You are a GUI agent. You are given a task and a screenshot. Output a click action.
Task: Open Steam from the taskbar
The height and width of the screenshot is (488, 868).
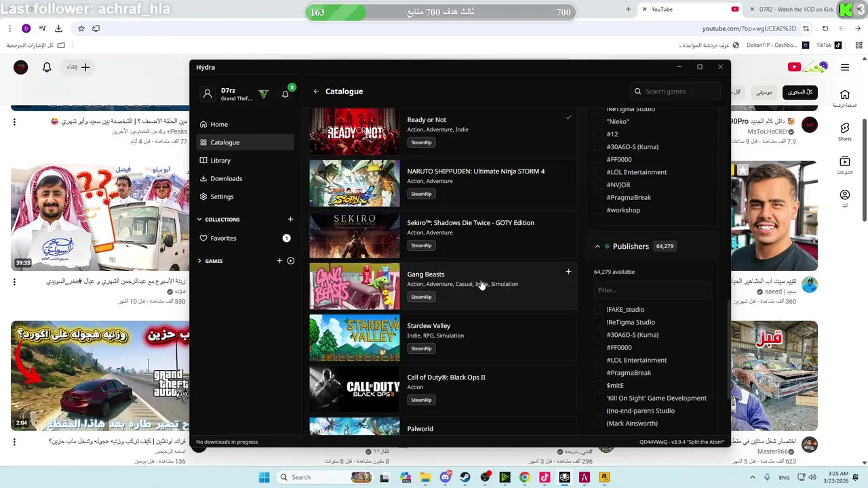pyautogui.click(x=465, y=477)
